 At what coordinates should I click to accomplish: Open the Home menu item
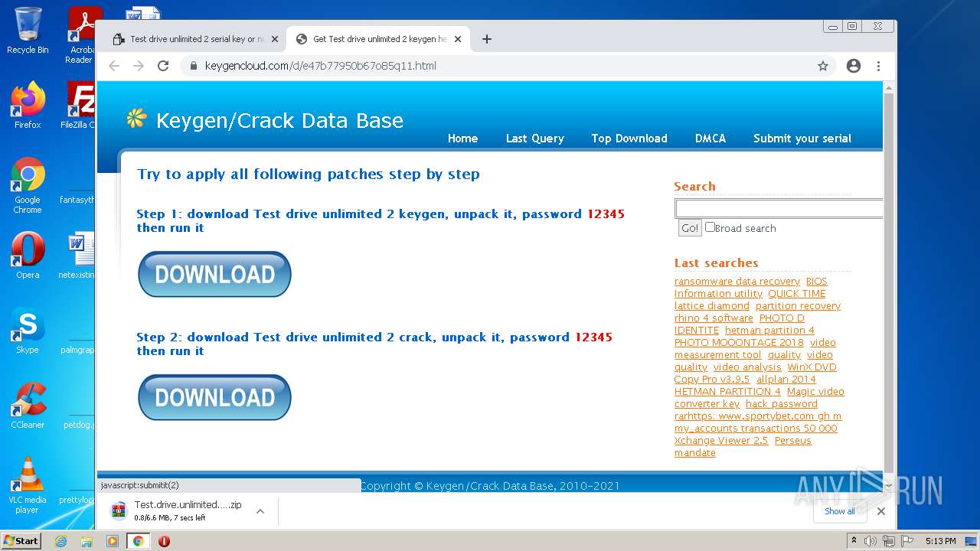(462, 139)
